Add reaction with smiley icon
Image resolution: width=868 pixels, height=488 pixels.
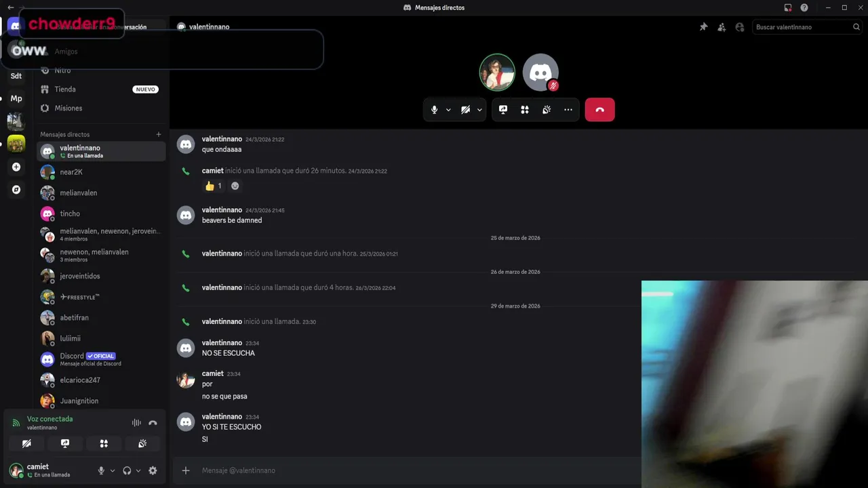(x=235, y=186)
